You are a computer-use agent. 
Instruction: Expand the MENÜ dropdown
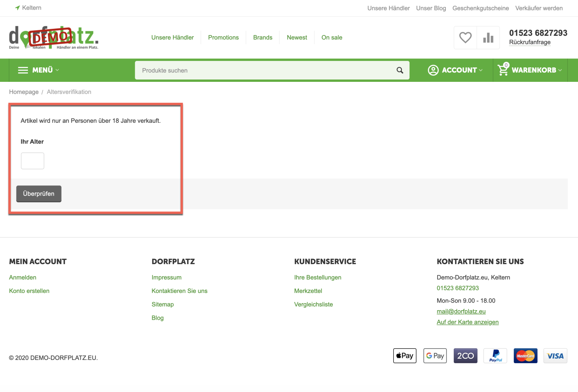point(39,70)
